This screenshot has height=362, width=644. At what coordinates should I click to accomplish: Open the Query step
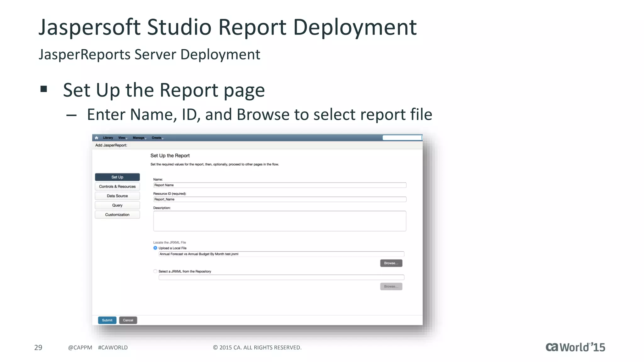pyautogui.click(x=117, y=206)
